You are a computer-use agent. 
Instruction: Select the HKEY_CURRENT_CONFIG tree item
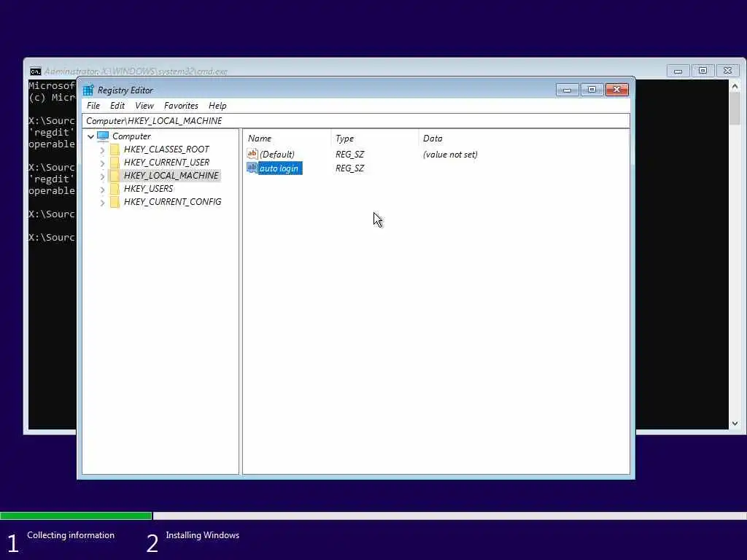172,202
